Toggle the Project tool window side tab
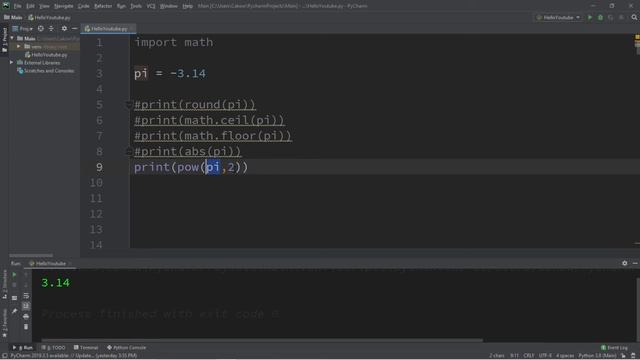The height and width of the screenshot is (360, 640). (x=4, y=40)
